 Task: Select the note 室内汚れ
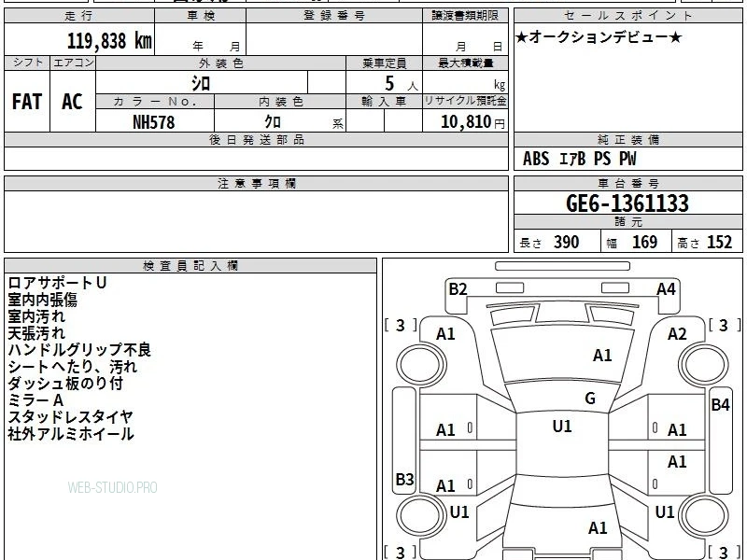pyautogui.click(x=36, y=316)
